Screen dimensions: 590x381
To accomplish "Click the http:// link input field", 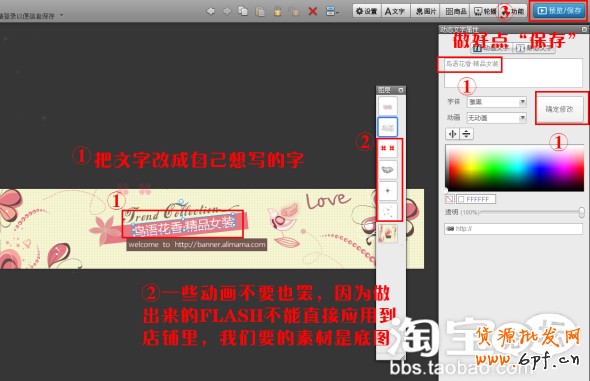I will tap(514, 229).
